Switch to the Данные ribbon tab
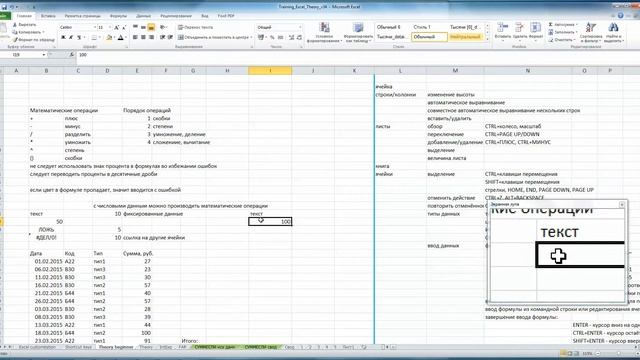This screenshot has height=360, width=640. coord(143,16)
